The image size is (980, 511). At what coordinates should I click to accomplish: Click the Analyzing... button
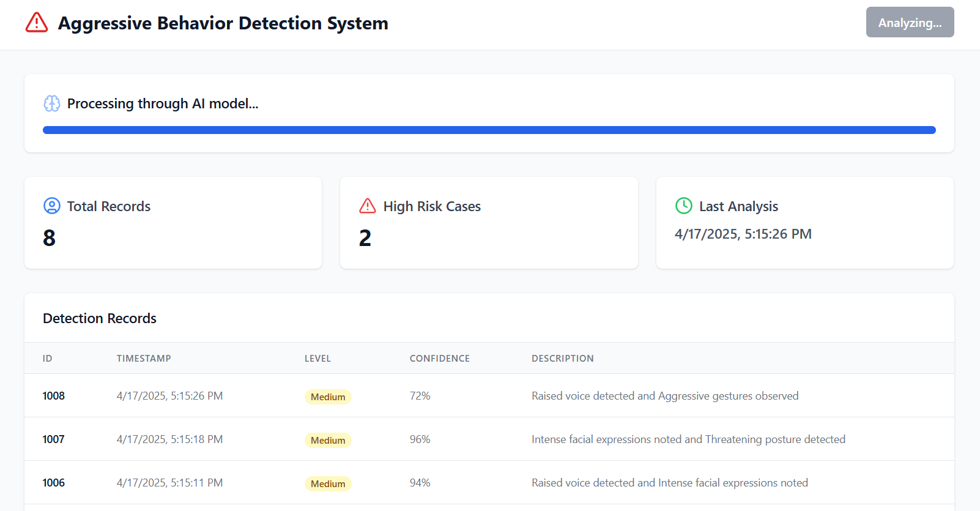click(x=910, y=22)
